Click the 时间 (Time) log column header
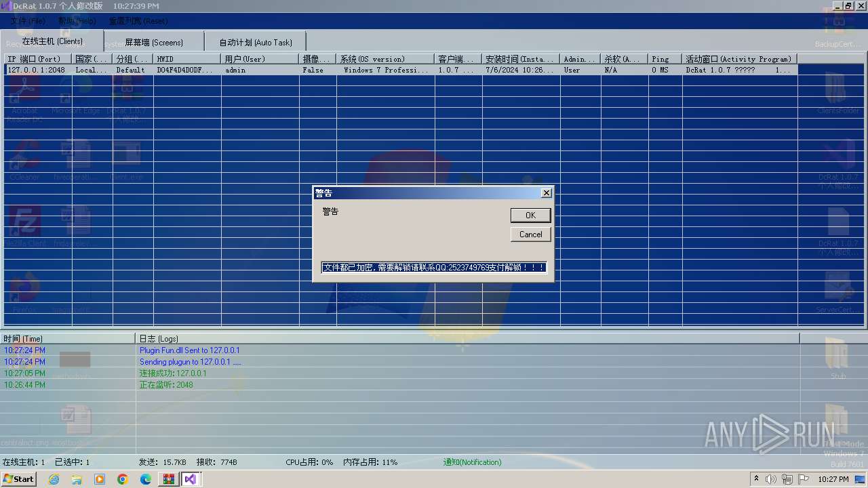 [x=68, y=338]
